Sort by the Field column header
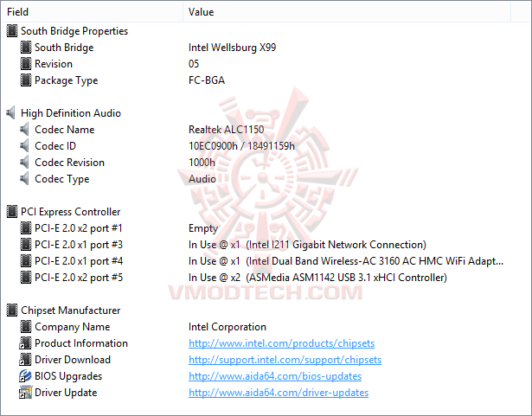This screenshot has width=532, height=416. point(93,12)
